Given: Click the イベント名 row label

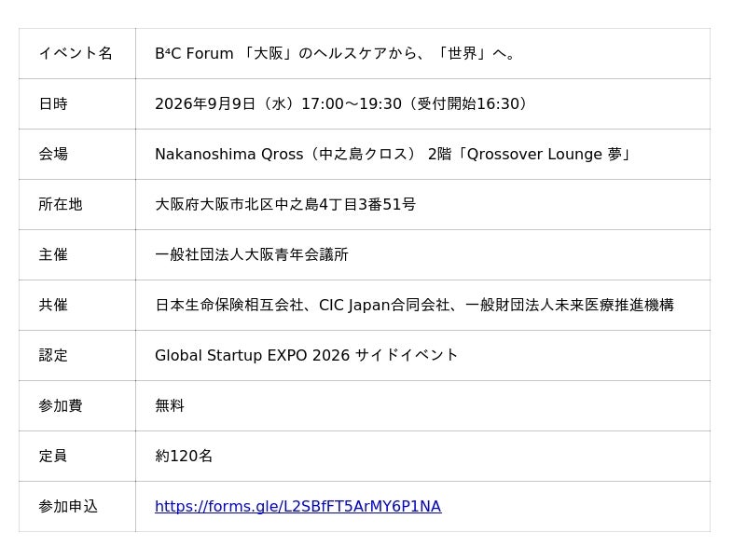Looking at the screenshot, I should pyautogui.click(x=76, y=53).
